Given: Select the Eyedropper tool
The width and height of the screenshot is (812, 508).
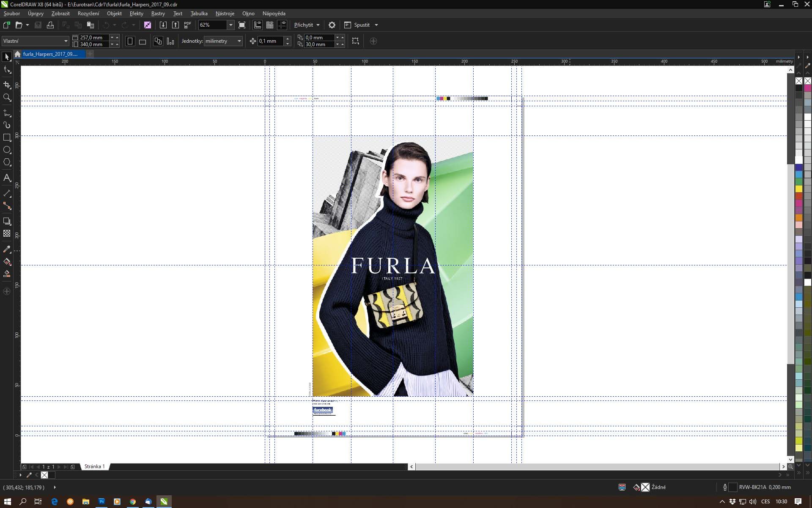Looking at the screenshot, I should (7, 249).
